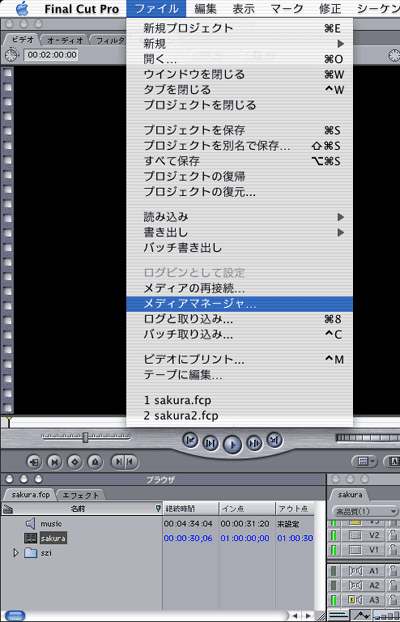Open recent file 2 sakura2.fcp
Image resolution: width=400 pixels, height=622 pixels.
pyautogui.click(x=239, y=416)
